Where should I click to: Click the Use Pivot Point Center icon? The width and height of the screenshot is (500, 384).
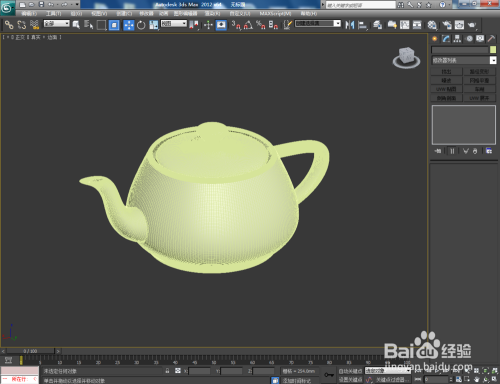(x=194, y=25)
